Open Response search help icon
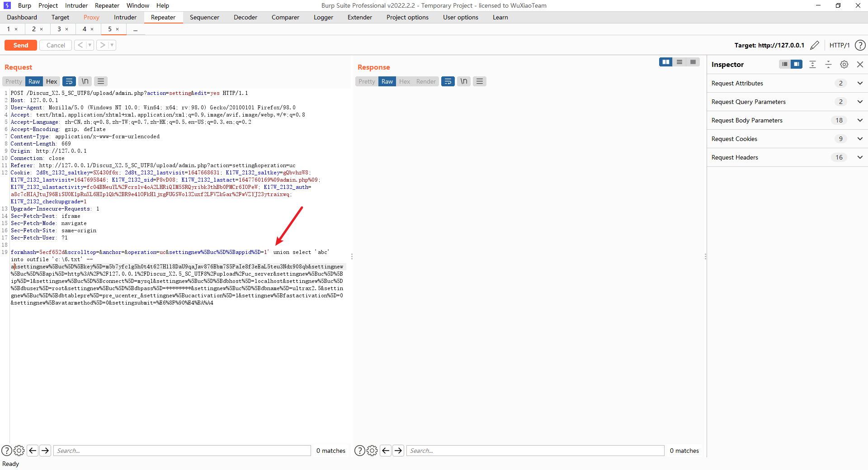The width and height of the screenshot is (868, 470). [x=360, y=451]
